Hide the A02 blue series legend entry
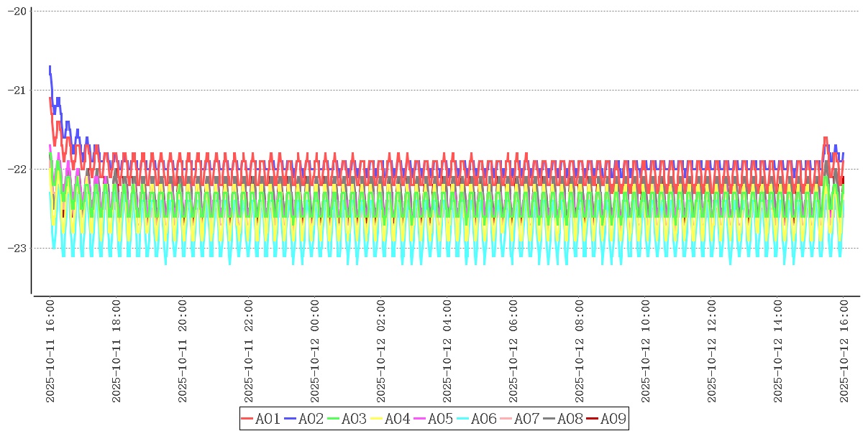This screenshot has height=431, width=868. (x=304, y=419)
